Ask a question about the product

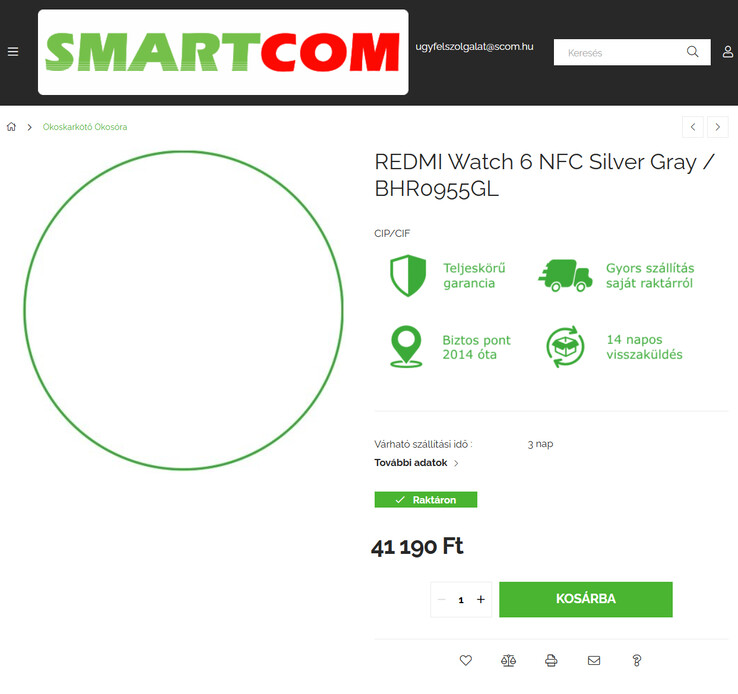[636, 661]
